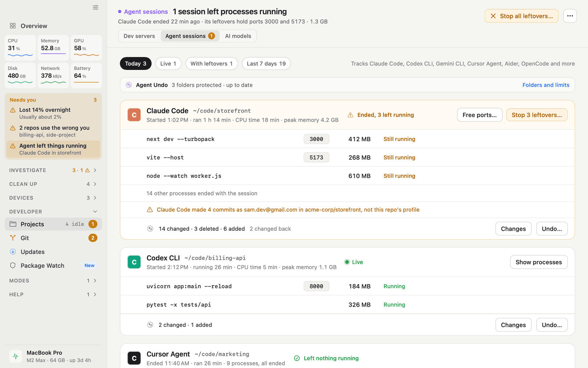
Task: Switch to the AI models tab
Action: tap(238, 36)
